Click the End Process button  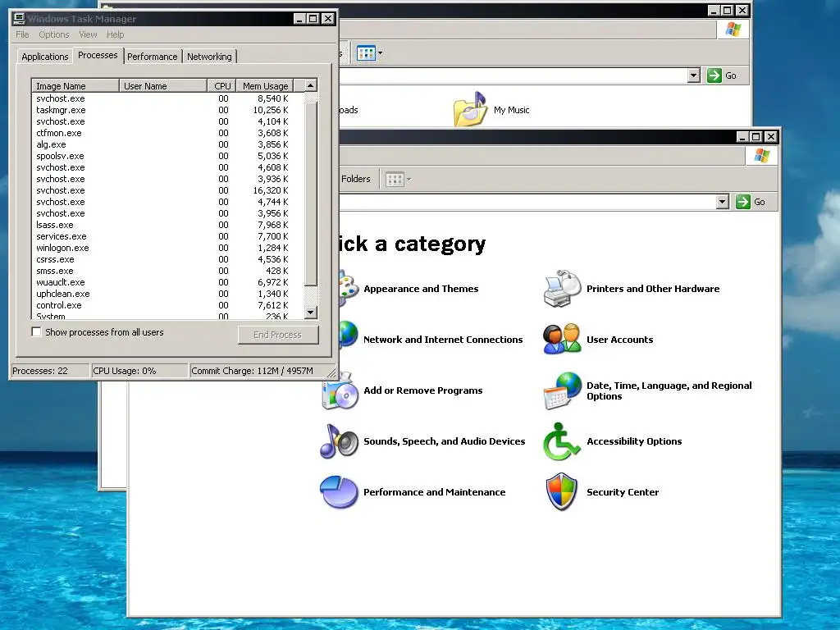pyautogui.click(x=278, y=335)
